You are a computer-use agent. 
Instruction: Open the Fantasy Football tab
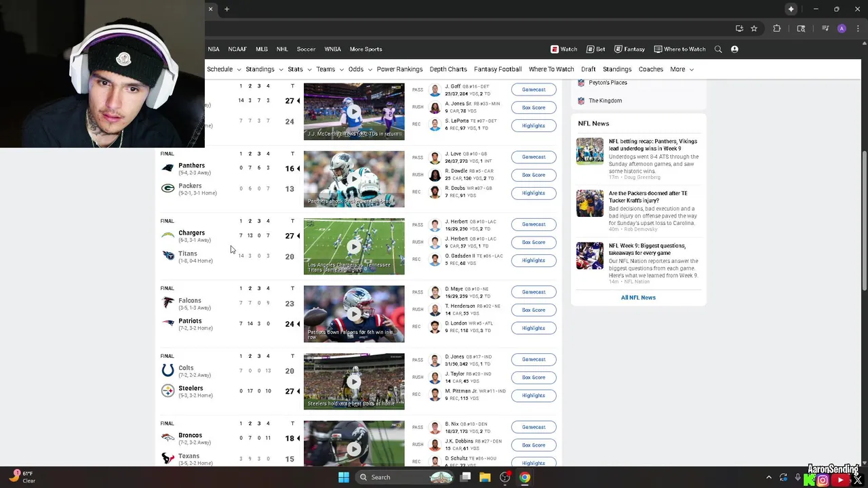pyautogui.click(x=498, y=69)
